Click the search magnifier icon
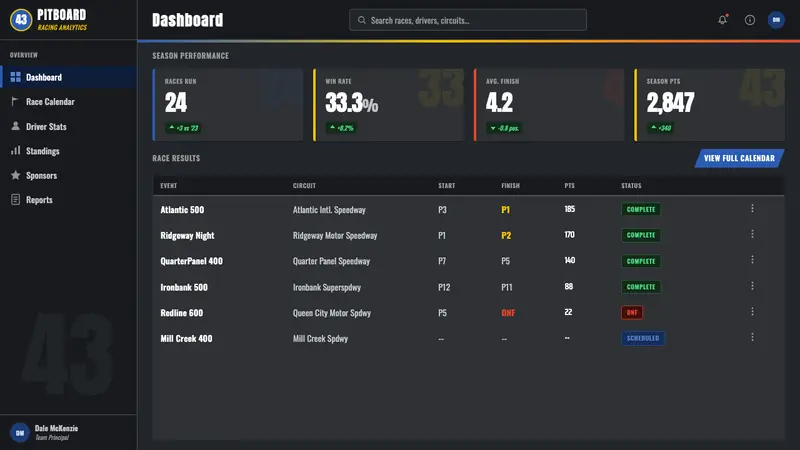The width and height of the screenshot is (800, 450). point(362,20)
